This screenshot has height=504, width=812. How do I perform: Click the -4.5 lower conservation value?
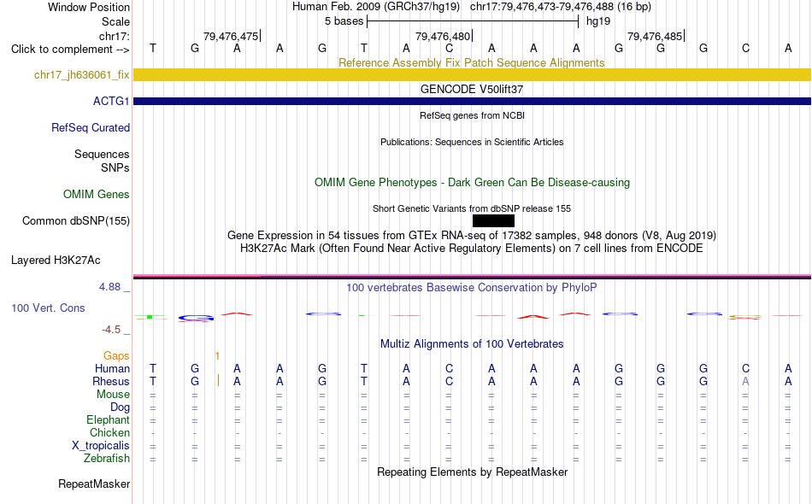[x=111, y=330]
